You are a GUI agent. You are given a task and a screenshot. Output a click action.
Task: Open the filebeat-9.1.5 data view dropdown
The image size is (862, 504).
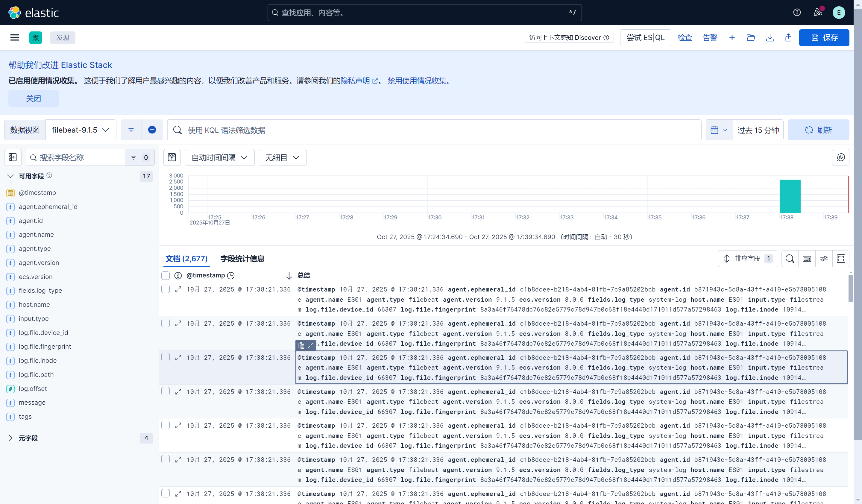click(81, 130)
